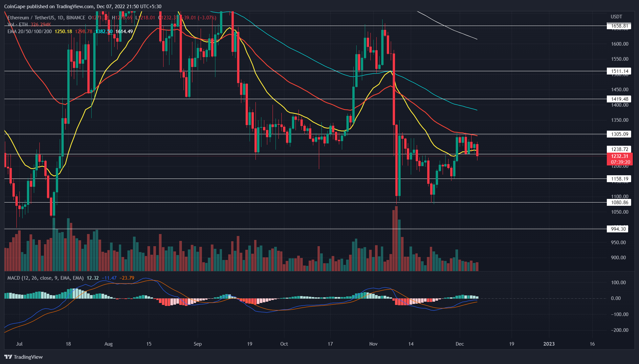Click the Sep label on time axis
This screenshot has height=364, width=639.
click(x=197, y=344)
